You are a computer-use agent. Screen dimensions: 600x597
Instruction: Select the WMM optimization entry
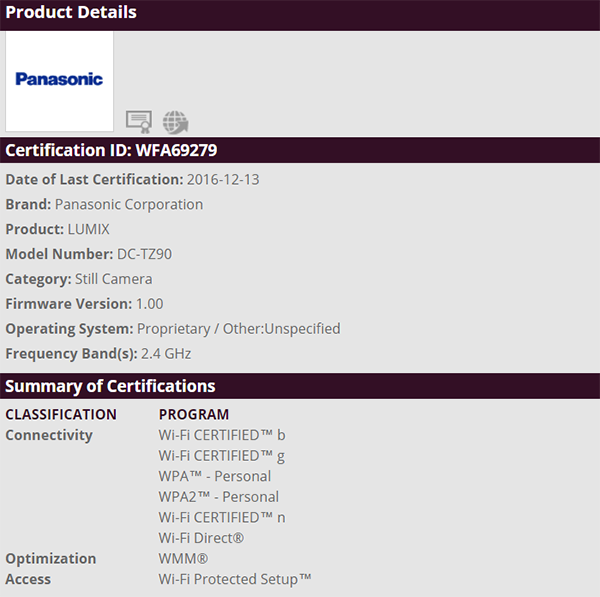(x=181, y=559)
